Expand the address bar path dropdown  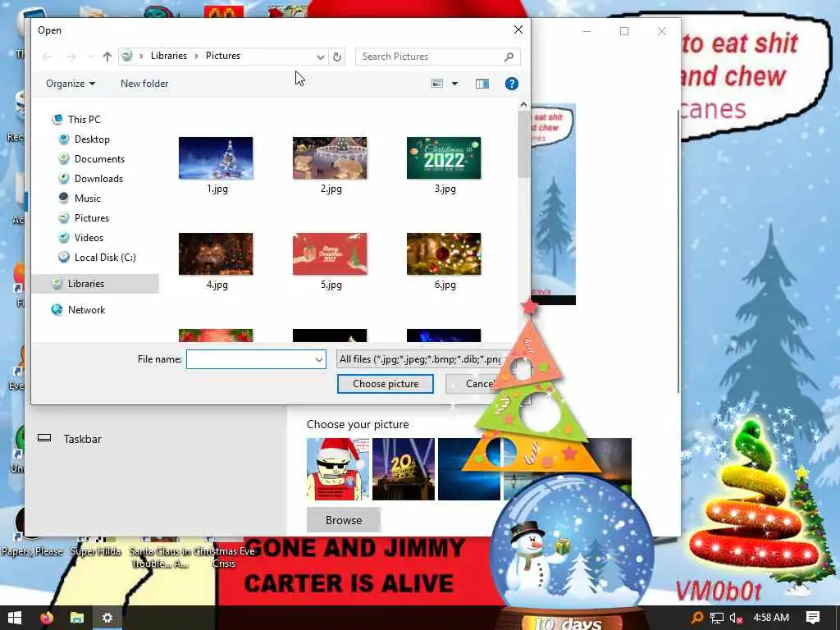point(321,57)
